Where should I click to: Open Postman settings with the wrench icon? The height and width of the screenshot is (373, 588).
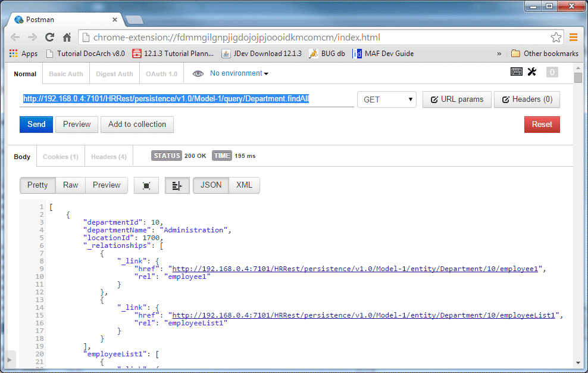tap(532, 72)
